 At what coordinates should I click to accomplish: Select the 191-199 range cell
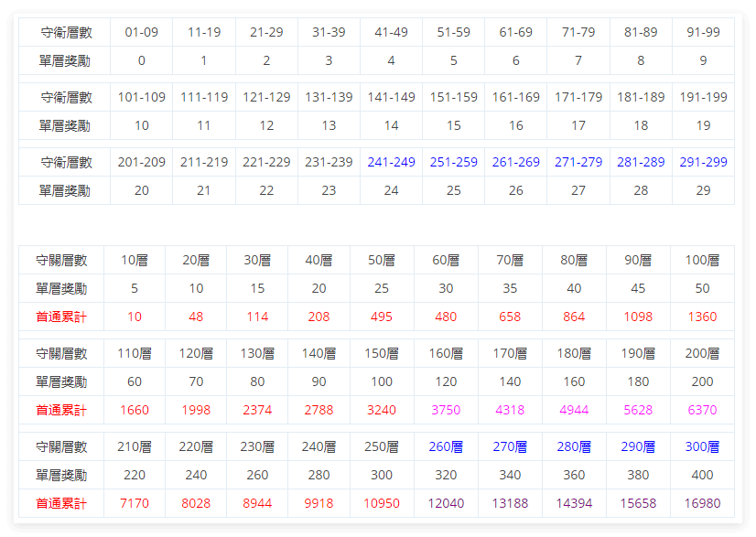[x=703, y=96]
